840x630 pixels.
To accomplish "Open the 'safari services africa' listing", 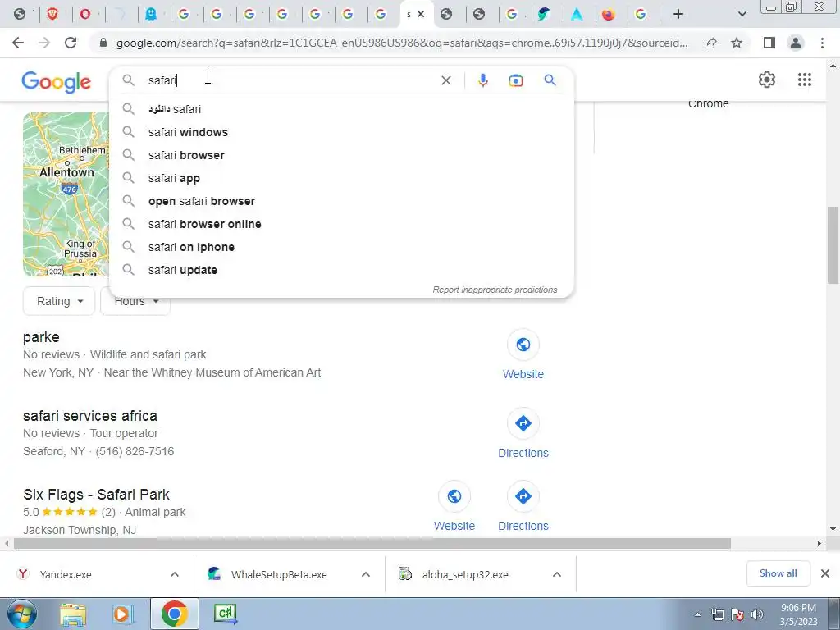I will coord(90,416).
